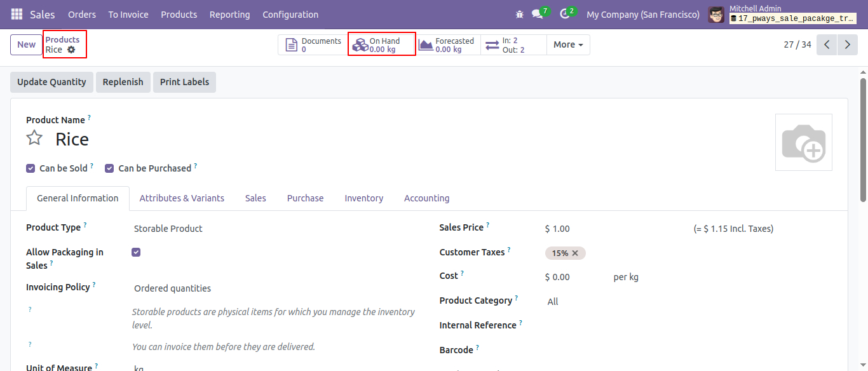Screen dimensions: 868x371
Task: Open the Invoicing Policy selection
Action: pyautogui.click(x=273, y=288)
